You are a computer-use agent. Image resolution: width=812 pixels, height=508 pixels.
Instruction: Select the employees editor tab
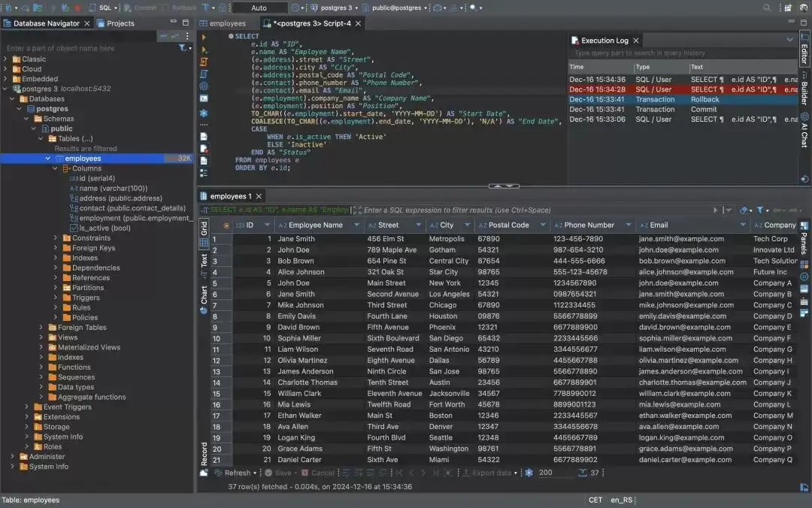click(x=227, y=23)
